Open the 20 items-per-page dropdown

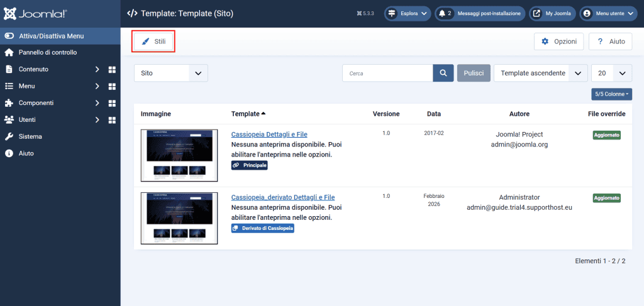pos(611,73)
